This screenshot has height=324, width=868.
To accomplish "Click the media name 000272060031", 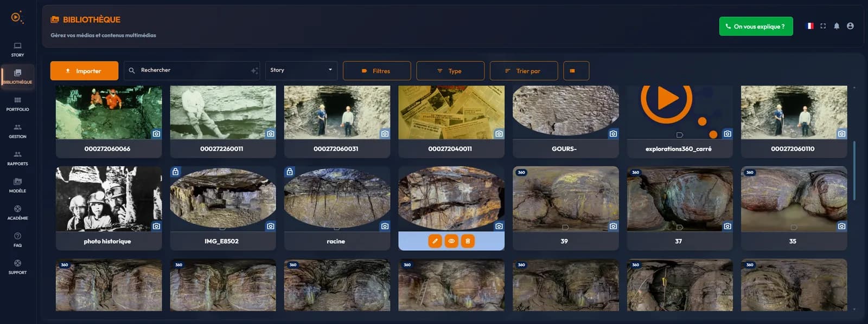I will click(x=336, y=148).
